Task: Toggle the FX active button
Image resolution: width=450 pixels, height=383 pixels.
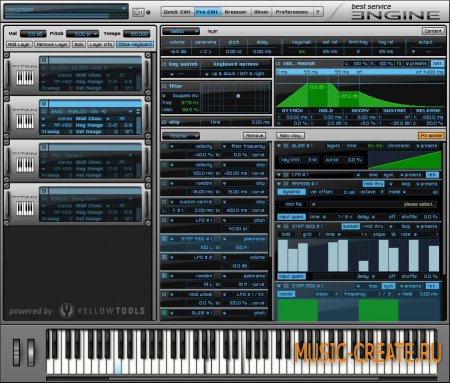Action: pos(431,136)
